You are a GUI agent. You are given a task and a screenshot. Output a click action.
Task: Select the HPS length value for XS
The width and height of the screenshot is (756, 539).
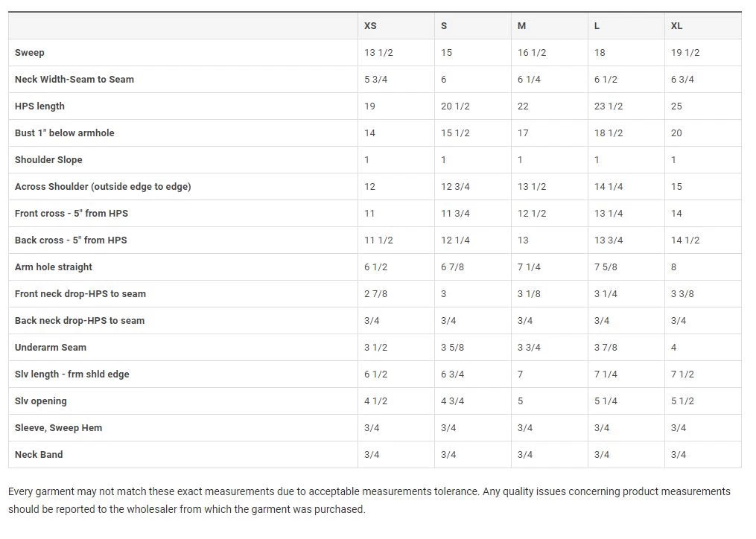[x=369, y=106]
